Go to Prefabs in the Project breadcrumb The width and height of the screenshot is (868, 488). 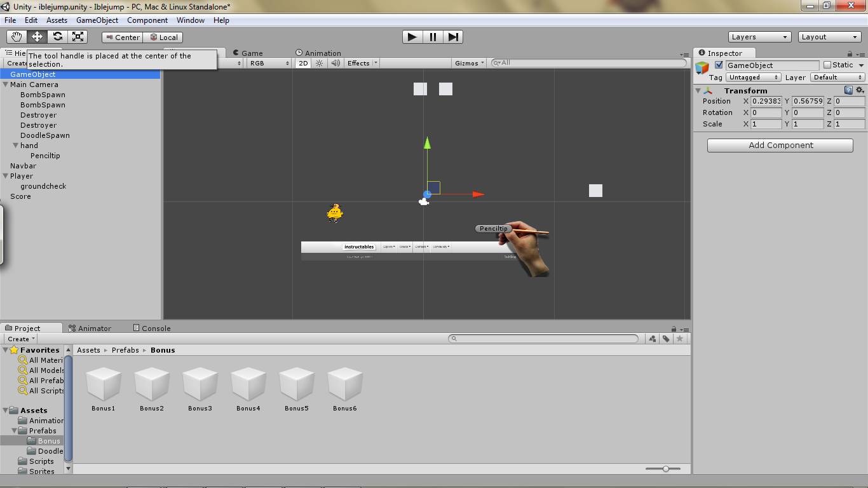(125, 350)
